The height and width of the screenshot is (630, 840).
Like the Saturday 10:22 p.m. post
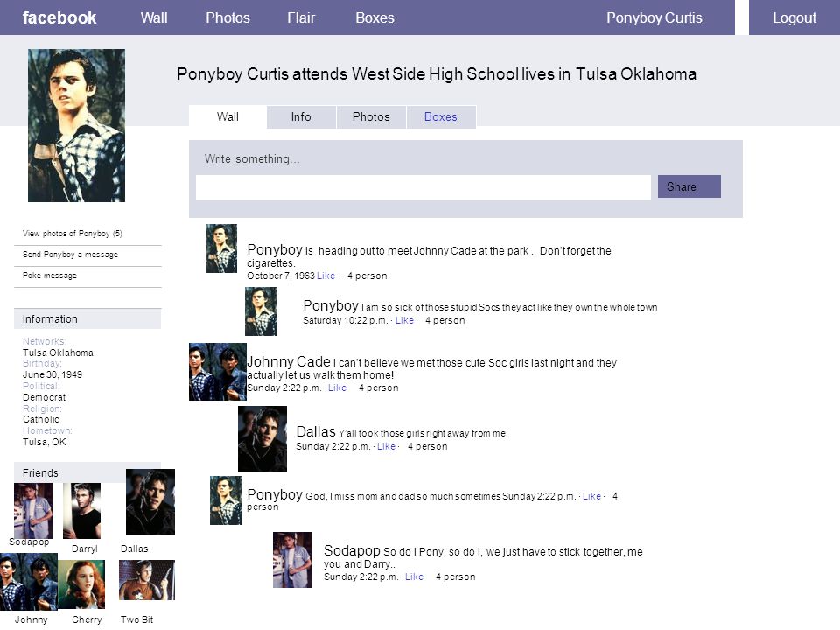click(404, 320)
